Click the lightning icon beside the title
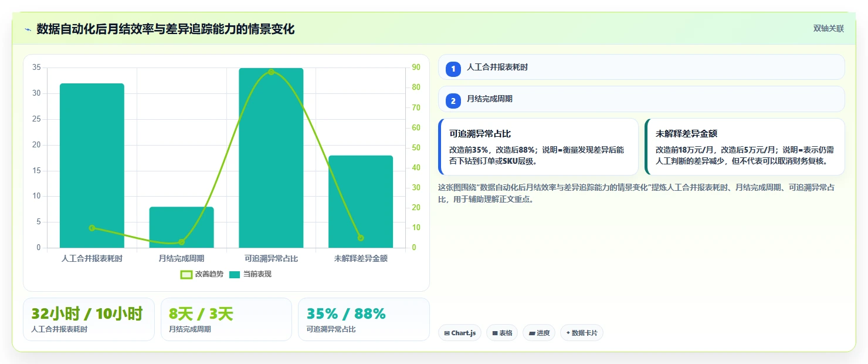This screenshot has width=868, height=364. point(28,29)
